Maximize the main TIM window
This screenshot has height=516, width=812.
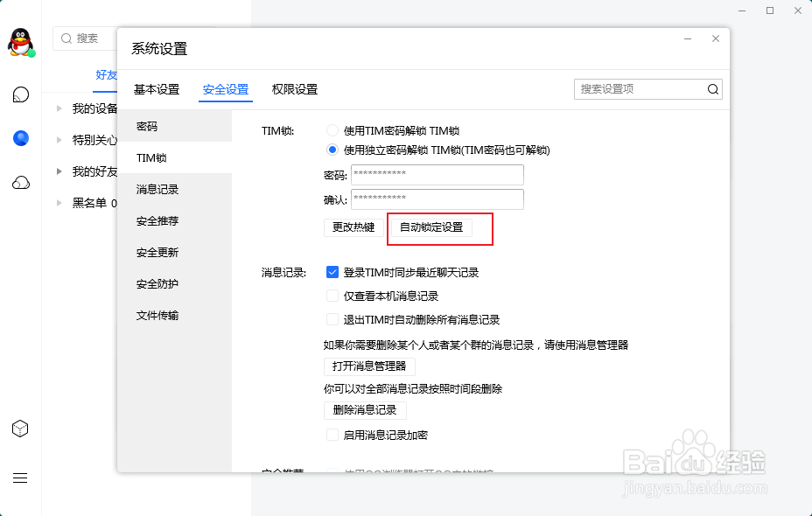click(770, 10)
